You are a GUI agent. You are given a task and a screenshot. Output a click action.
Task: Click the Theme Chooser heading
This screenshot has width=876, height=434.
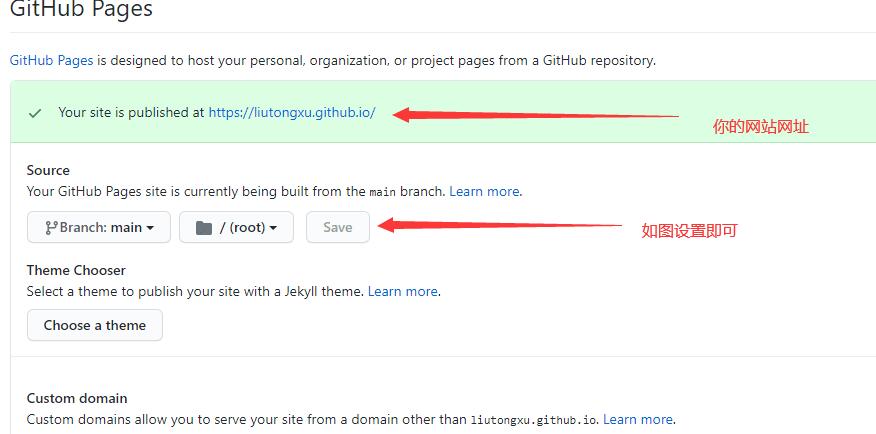76,270
